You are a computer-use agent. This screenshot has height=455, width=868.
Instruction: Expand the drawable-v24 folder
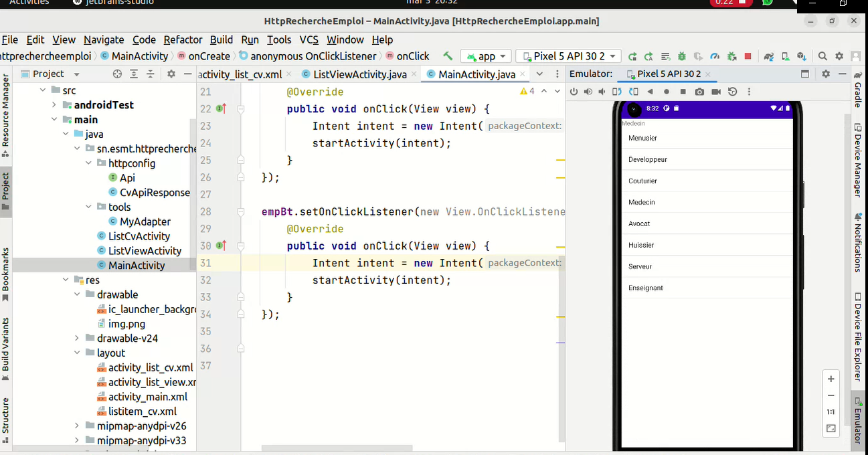click(77, 339)
